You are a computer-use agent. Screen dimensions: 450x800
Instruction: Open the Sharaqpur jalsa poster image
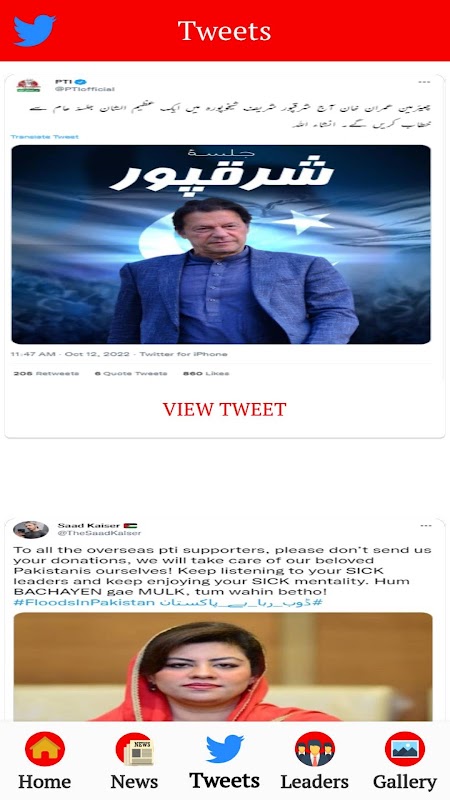click(x=221, y=244)
